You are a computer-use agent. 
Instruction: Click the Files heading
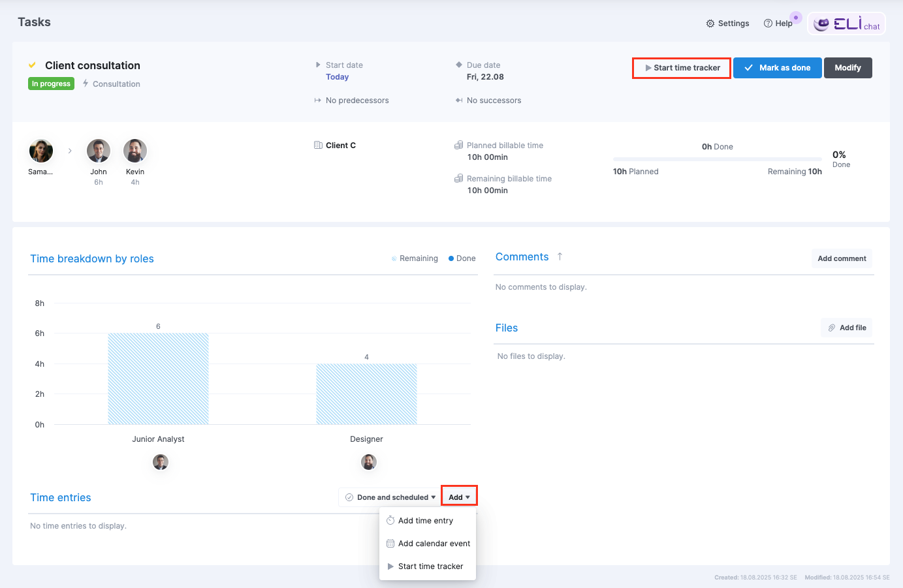507,328
